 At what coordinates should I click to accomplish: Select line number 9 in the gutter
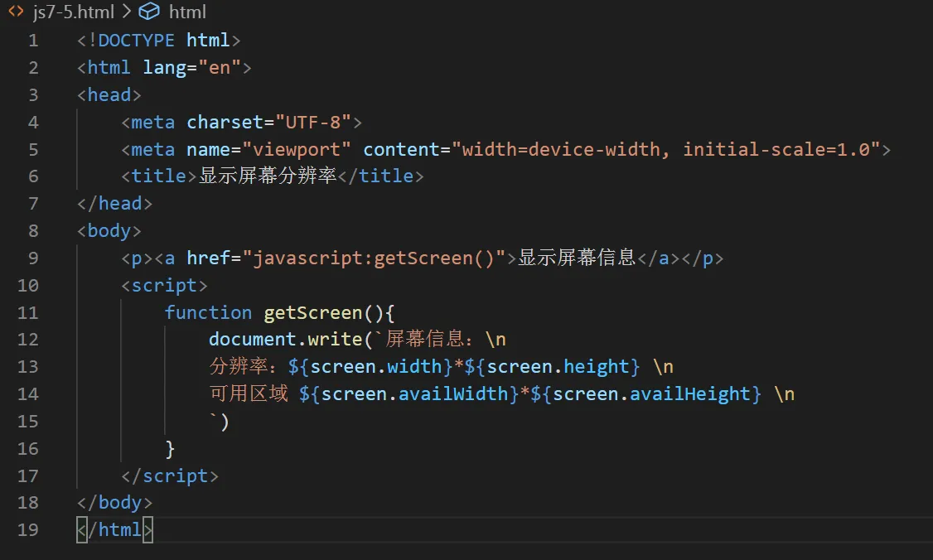(x=33, y=258)
